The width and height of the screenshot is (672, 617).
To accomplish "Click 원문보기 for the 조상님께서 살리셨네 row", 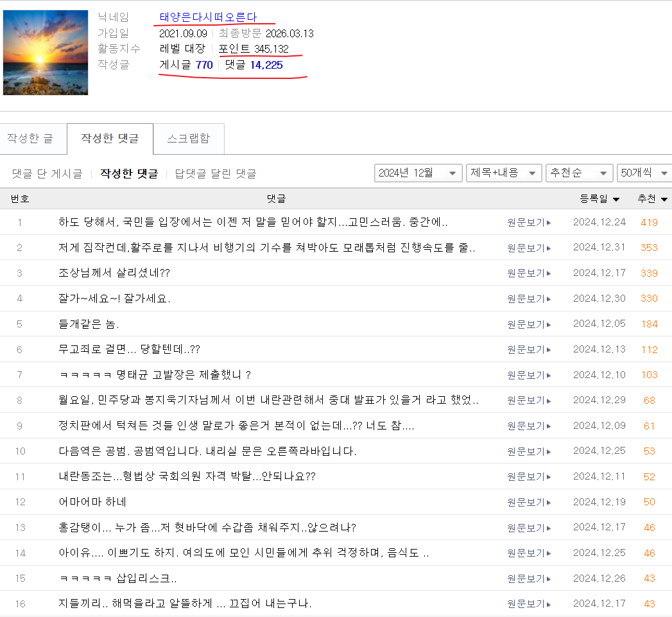I will tap(529, 273).
